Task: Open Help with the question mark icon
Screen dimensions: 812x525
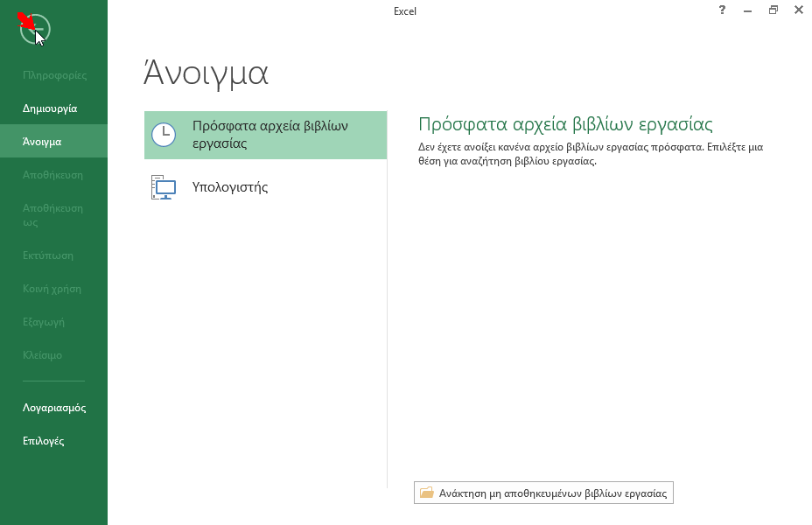Action: tap(722, 10)
